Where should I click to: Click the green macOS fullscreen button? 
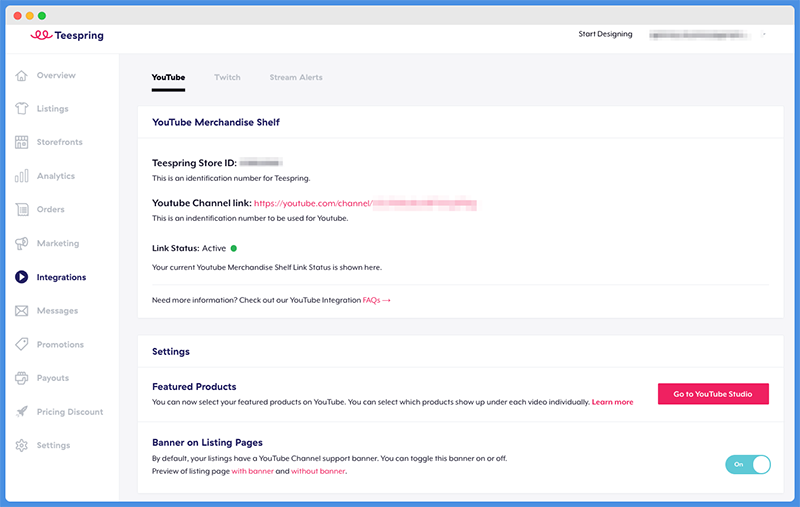click(42, 16)
